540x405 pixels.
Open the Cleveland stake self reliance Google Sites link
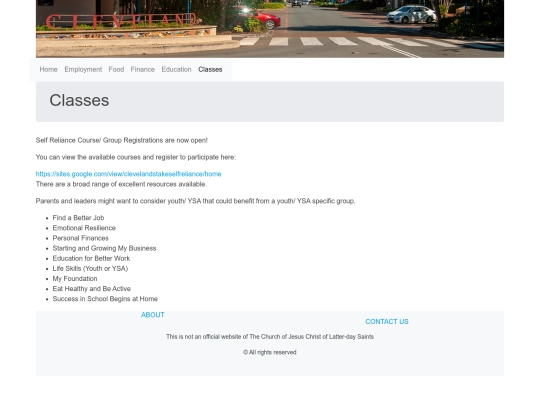(x=128, y=174)
